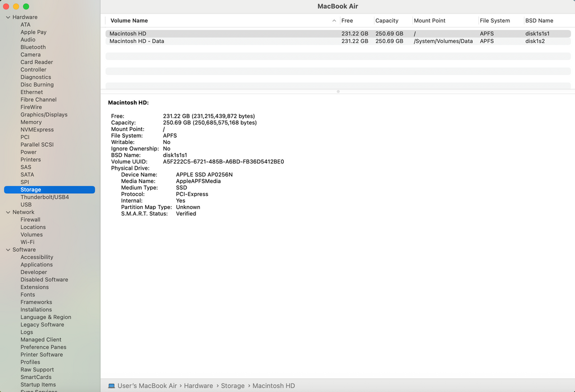Select the Macintosh HD volume row
This screenshot has height=392, width=575.
pos(338,34)
